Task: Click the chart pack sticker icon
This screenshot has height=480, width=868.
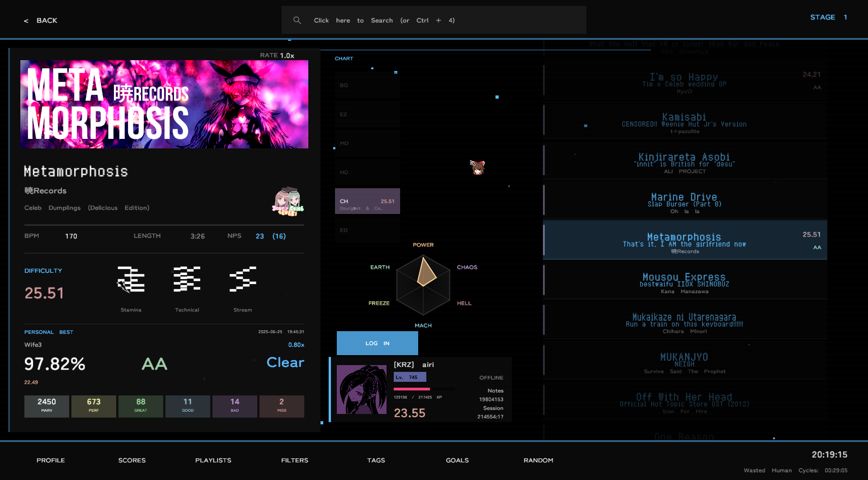Action: click(288, 202)
